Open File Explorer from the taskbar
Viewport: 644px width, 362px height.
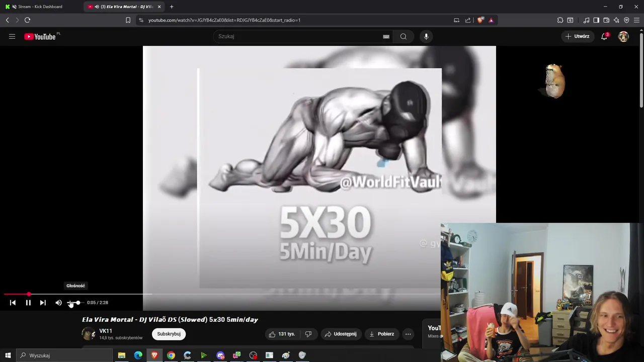coord(121,355)
